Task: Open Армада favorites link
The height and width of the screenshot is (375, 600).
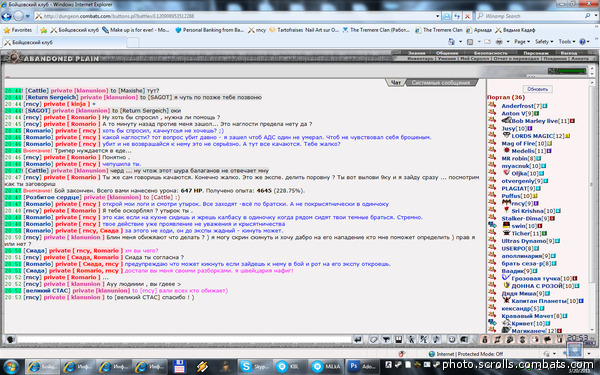Action: click(x=479, y=30)
